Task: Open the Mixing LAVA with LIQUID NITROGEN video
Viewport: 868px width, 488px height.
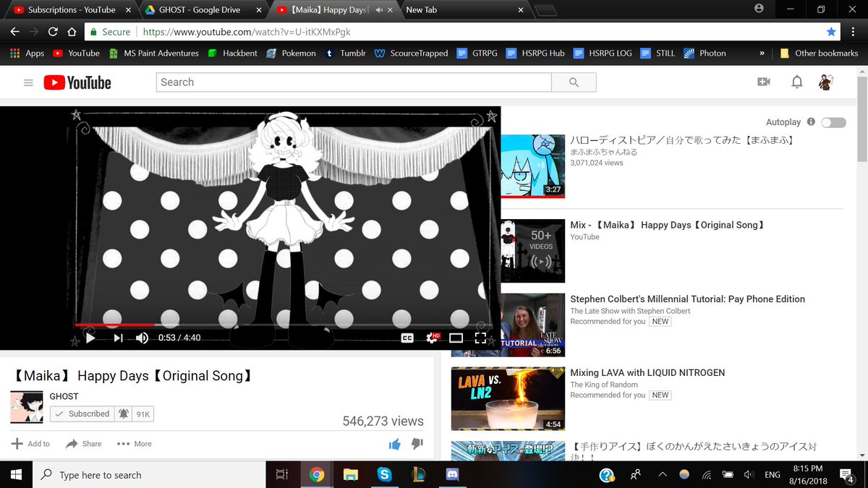Action: click(647, 372)
